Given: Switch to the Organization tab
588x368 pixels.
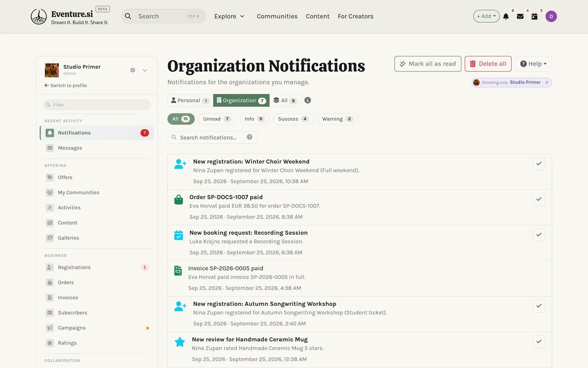Looking at the screenshot, I should [x=241, y=101].
